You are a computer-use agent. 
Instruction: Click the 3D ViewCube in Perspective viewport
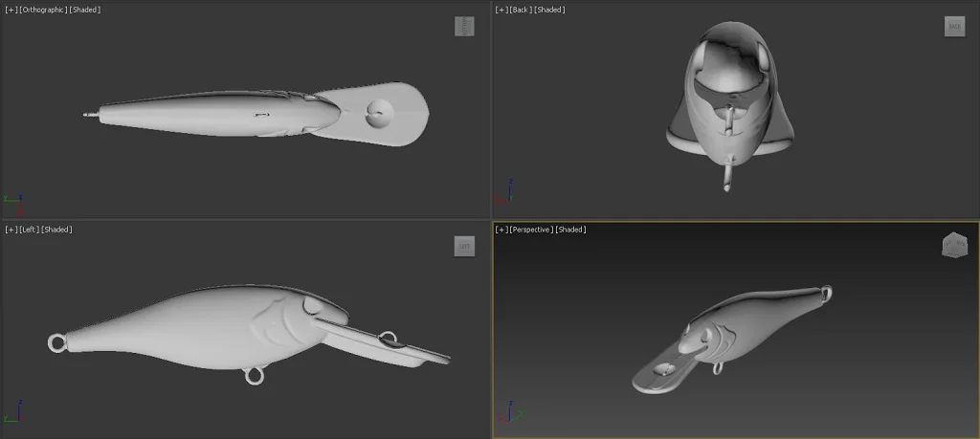(953, 245)
